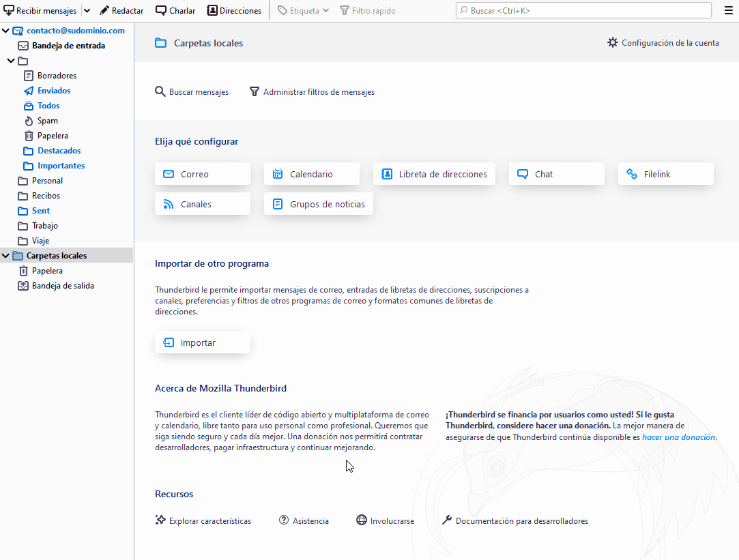Viewport: 739px width, 560px height.
Task: Open the Importantes folder
Action: 61,166
